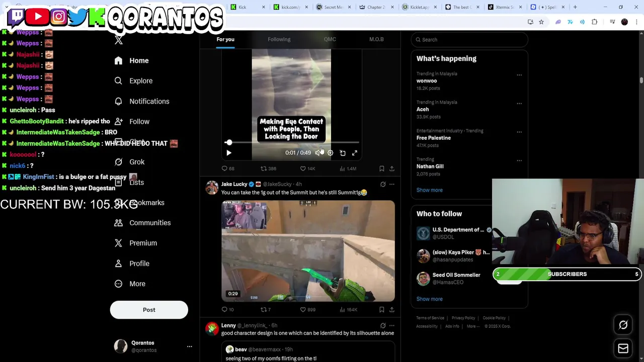Focus the X Search field
644x362 pixels.
pos(469,40)
